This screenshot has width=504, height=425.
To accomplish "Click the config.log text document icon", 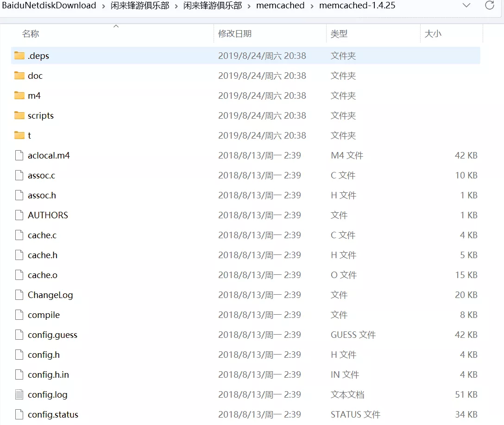I will point(19,395).
